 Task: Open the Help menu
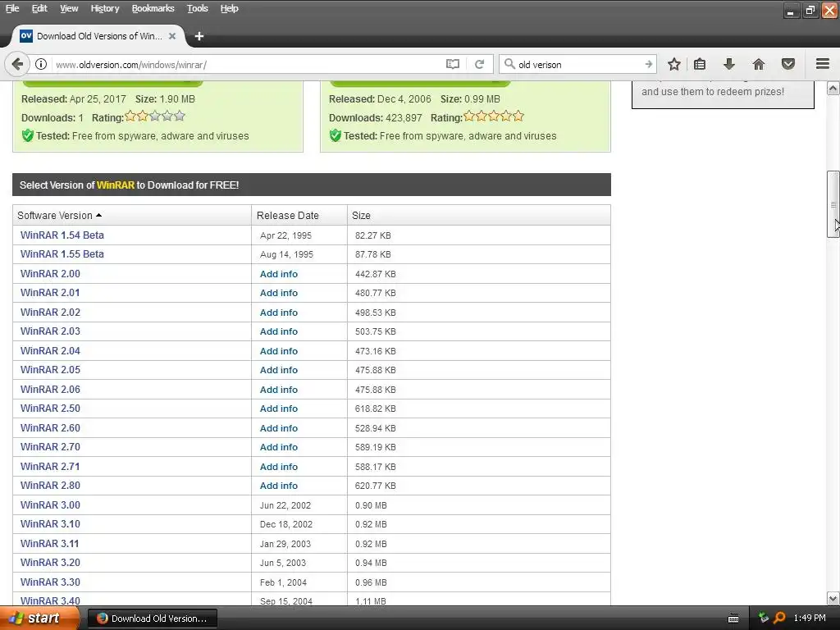(x=230, y=8)
